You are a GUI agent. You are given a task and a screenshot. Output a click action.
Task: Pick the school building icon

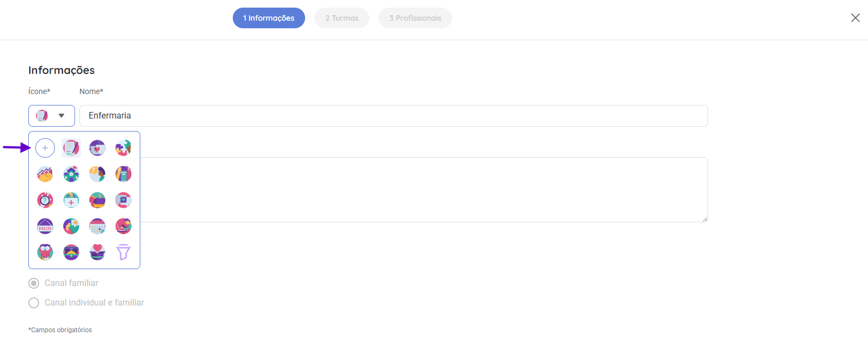pyautogui.click(x=71, y=174)
